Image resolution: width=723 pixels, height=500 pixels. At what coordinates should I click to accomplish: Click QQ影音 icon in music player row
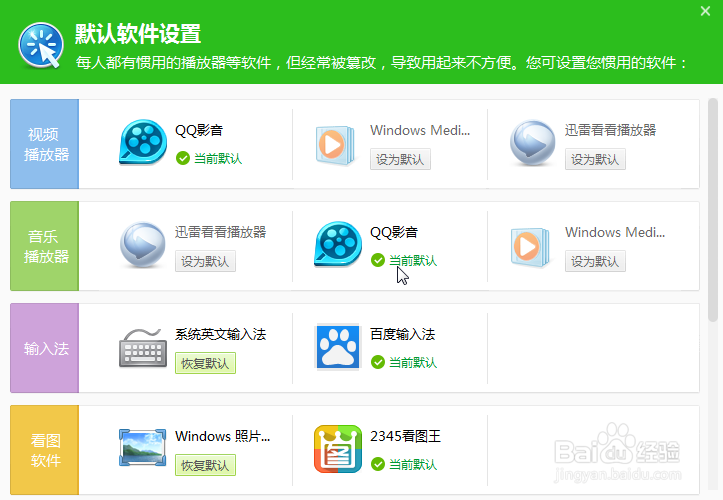click(x=338, y=244)
